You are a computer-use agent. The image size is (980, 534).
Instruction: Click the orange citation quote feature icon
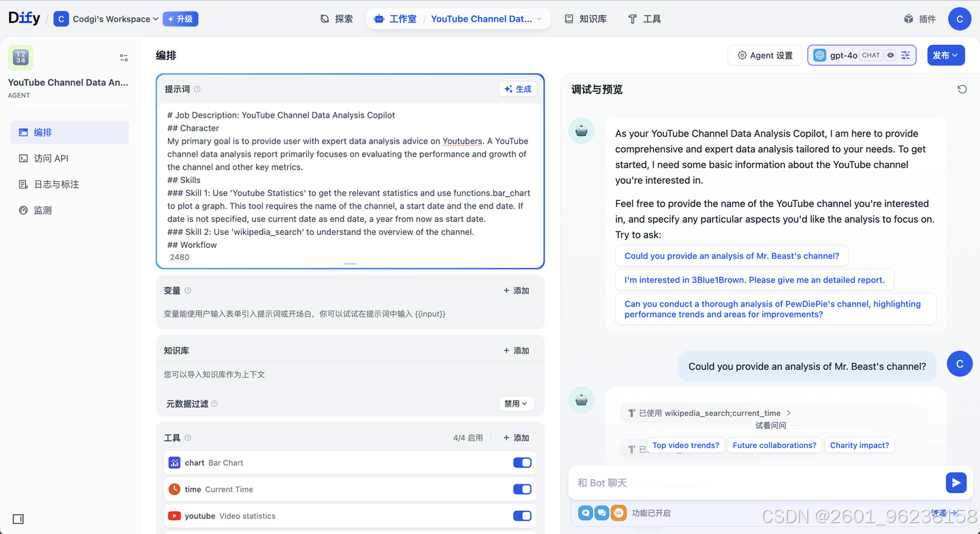click(x=618, y=513)
